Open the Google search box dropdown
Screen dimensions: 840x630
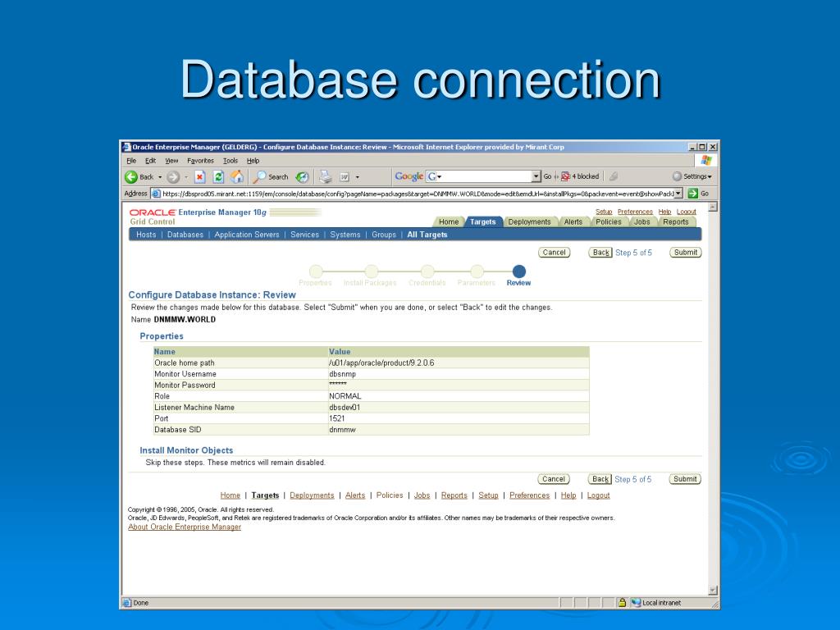(536, 176)
